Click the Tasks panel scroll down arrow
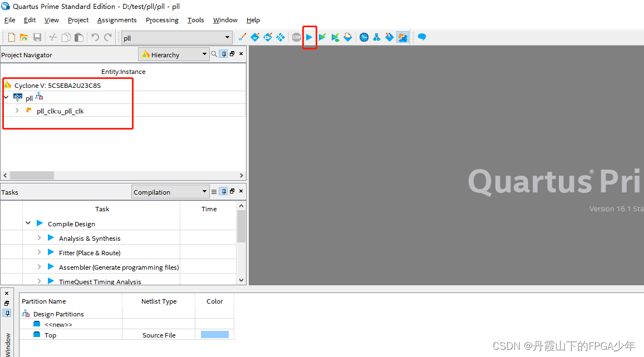The height and width of the screenshot is (357, 644). click(x=241, y=280)
